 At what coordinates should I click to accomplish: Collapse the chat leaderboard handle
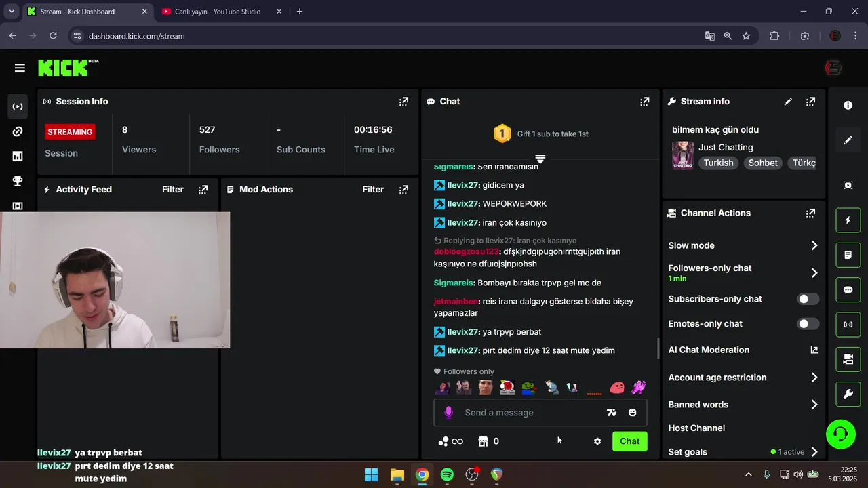[x=540, y=159]
